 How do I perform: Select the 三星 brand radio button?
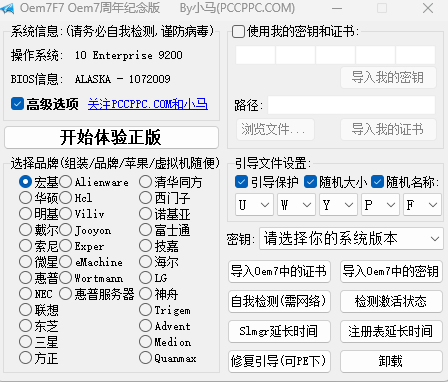(x=25, y=342)
